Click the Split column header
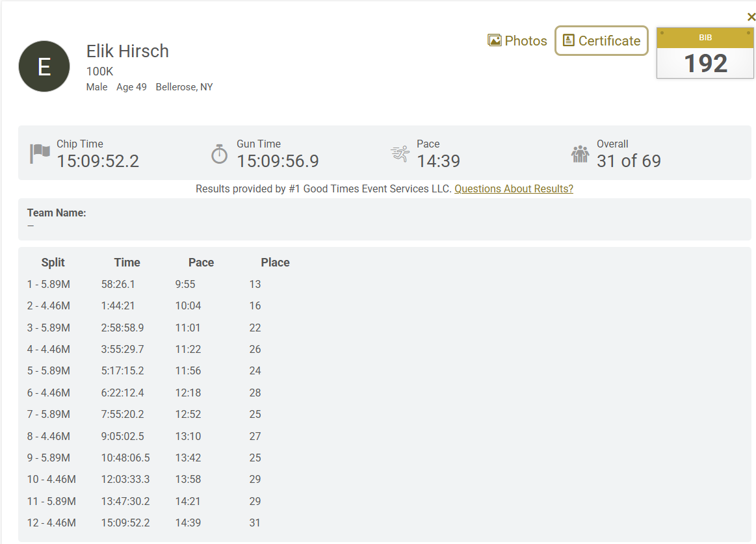This screenshot has width=756, height=544. pyautogui.click(x=53, y=263)
